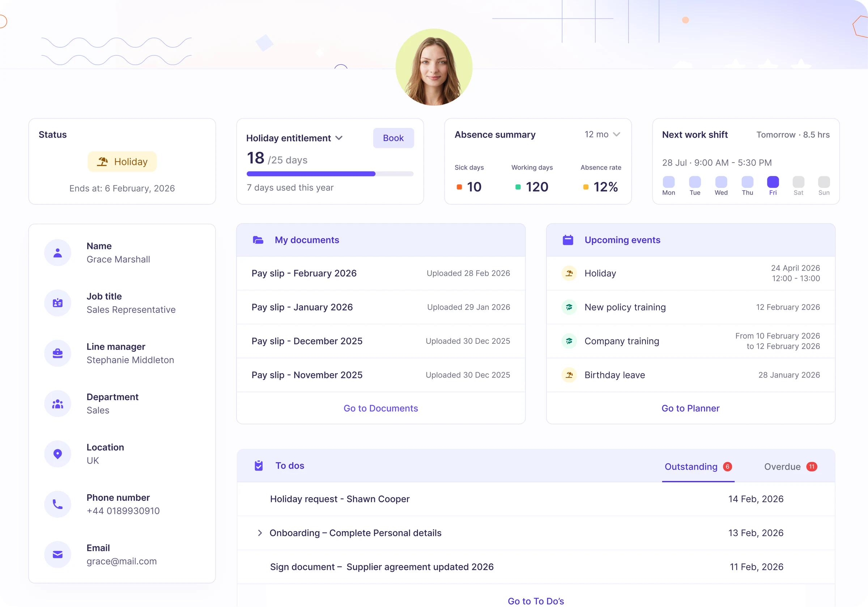Follow the Go to Documents link
Image resolution: width=868 pixels, height=607 pixels.
click(381, 408)
